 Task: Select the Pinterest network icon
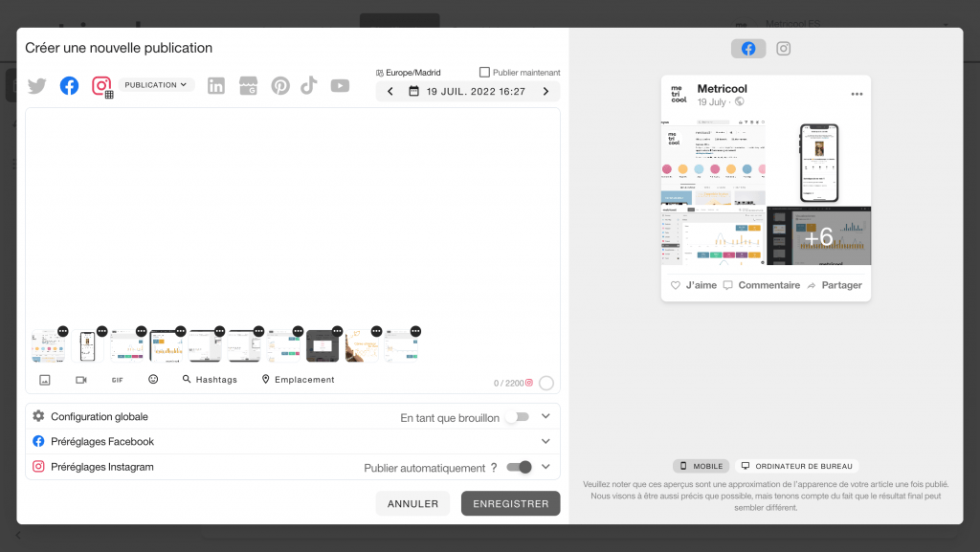(280, 85)
